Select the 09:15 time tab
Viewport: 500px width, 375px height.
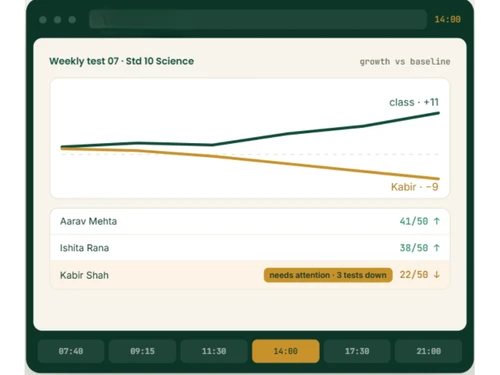pos(142,351)
